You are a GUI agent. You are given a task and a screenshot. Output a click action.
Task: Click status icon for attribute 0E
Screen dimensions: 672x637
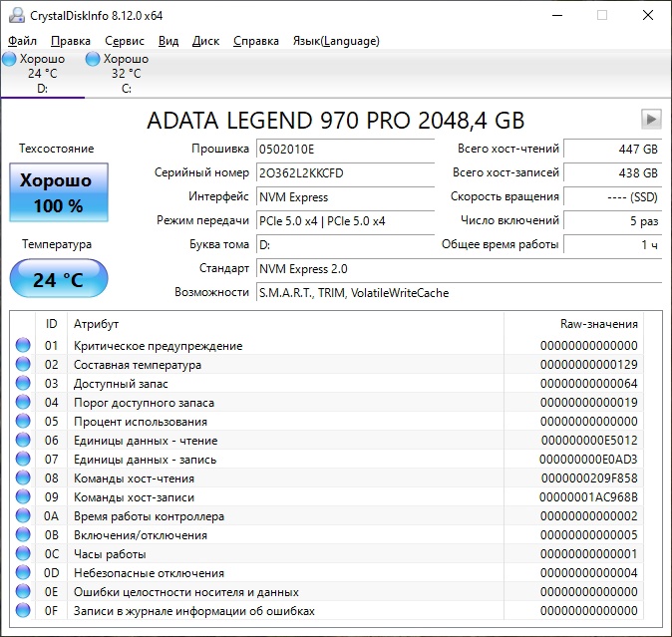pyautogui.click(x=23, y=591)
